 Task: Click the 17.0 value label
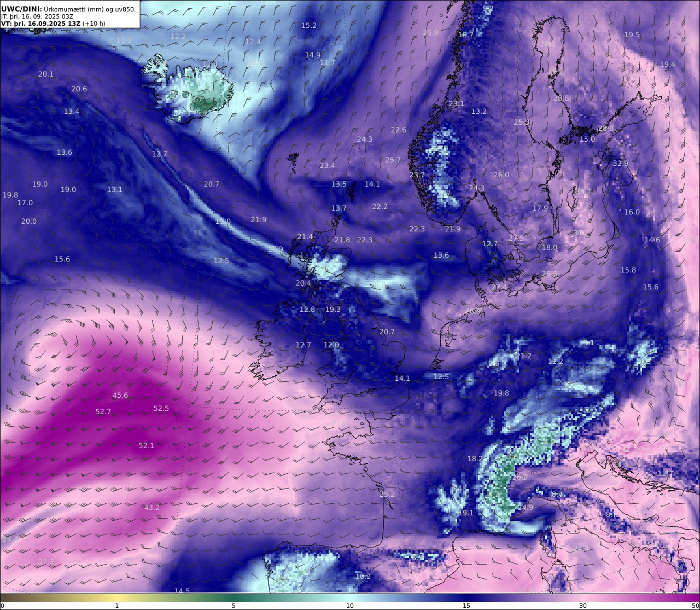(x=25, y=202)
